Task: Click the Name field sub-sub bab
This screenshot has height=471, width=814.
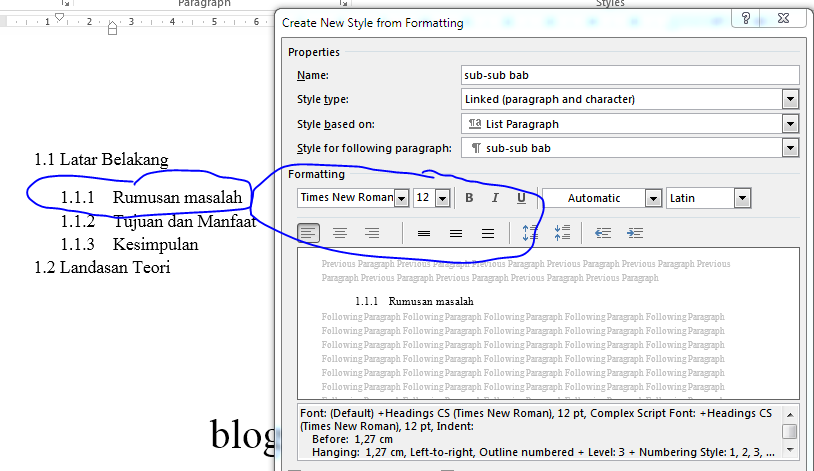Action: pyautogui.click(x=630, y=75)
